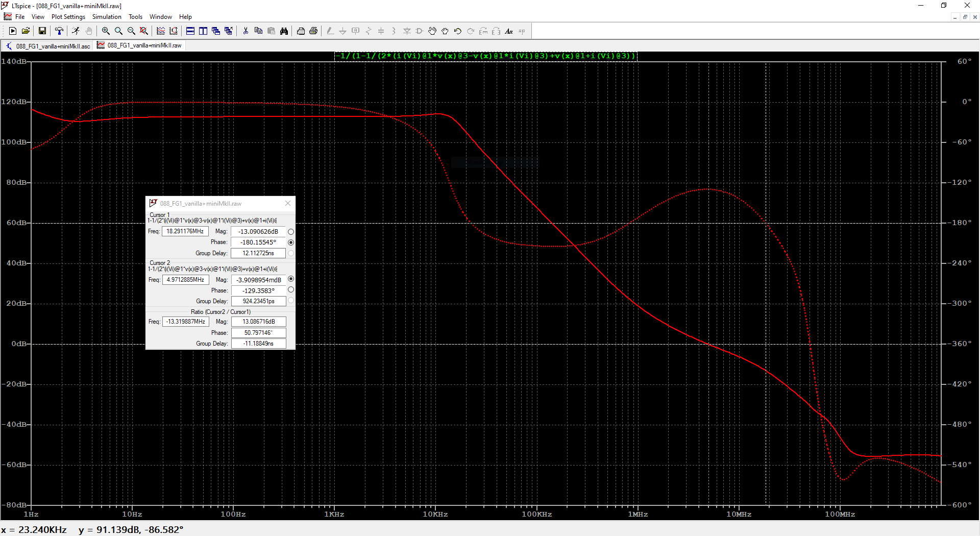Click Cursor 1 Mag field -13.090626dB
This screenshot has height=536, width=980.
[x=258, y=231]
